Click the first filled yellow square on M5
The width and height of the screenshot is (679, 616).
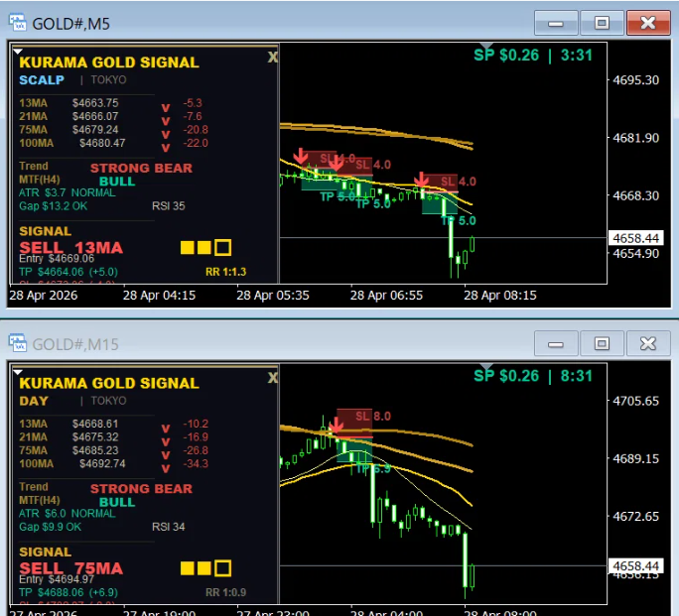[x=187, y=247]
